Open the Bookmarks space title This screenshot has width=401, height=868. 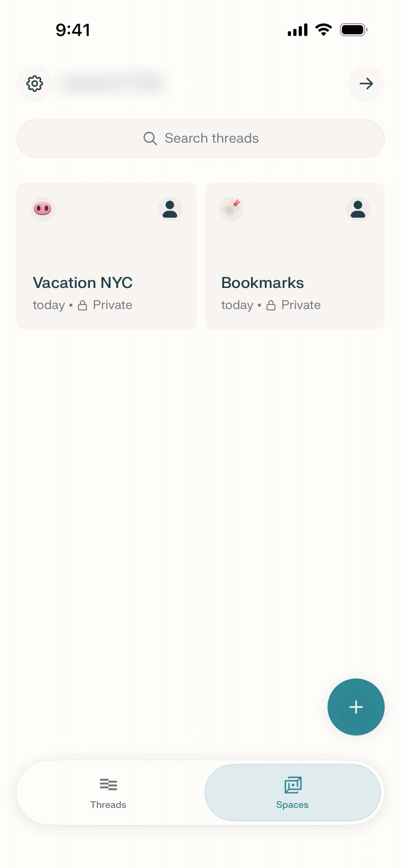[x=262, y=283]
